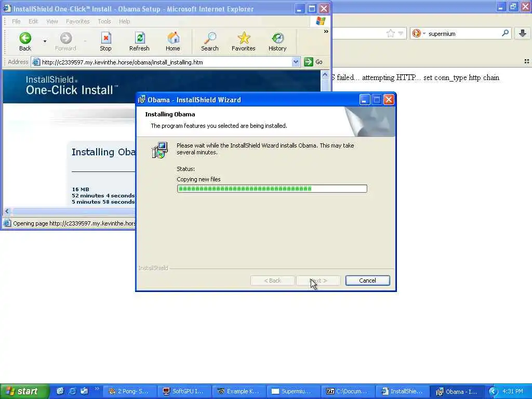Click the IE window title bar icon
Viewport: 532px width, 399px height.
pos(7,8)
